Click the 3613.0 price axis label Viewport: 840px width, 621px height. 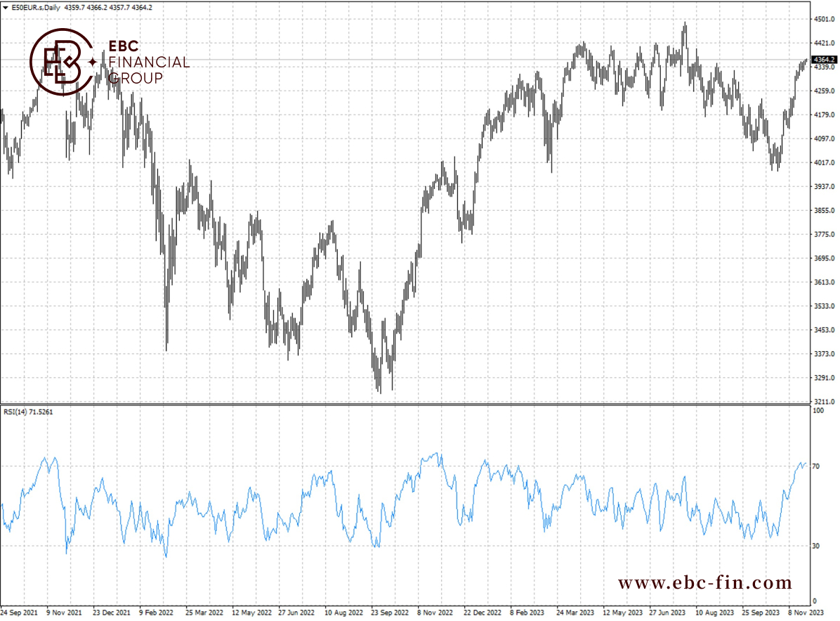pyautogui.click(x=825, y=282)
